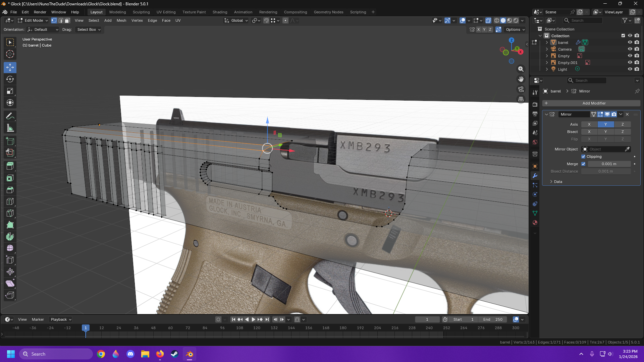Expand the barrel item in outliner
644x362 pixels.
[x=547, y=43]
